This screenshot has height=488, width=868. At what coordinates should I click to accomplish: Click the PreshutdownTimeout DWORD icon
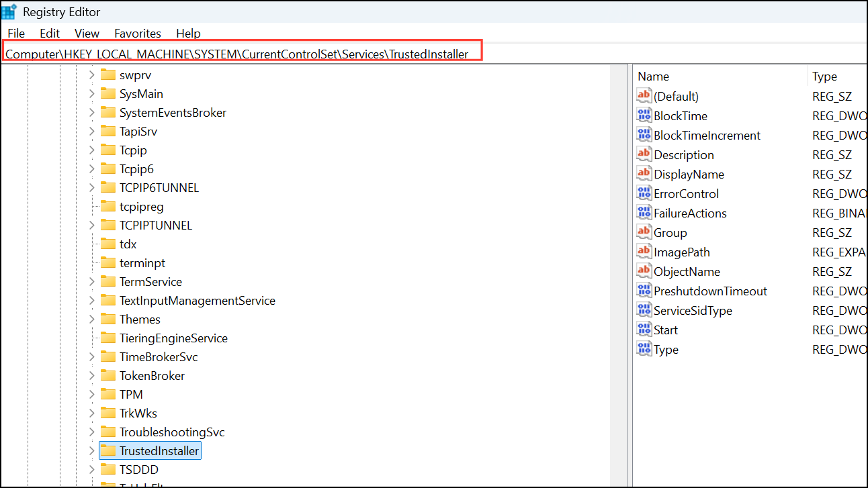644,291
